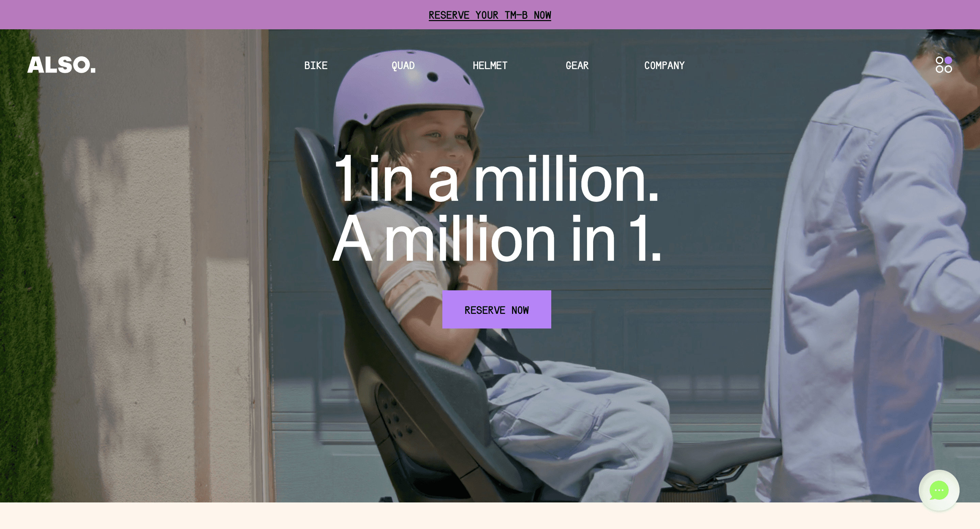Open the QUAD navigation menu
Screen dimensions: 980x529
point(403,65)
